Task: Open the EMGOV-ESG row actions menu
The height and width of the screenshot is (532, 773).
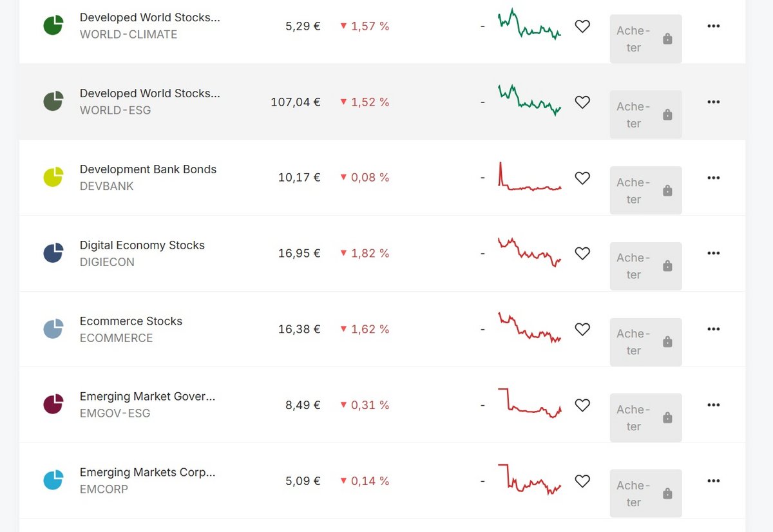Action: pyautogui.click(x=714, y=405)
